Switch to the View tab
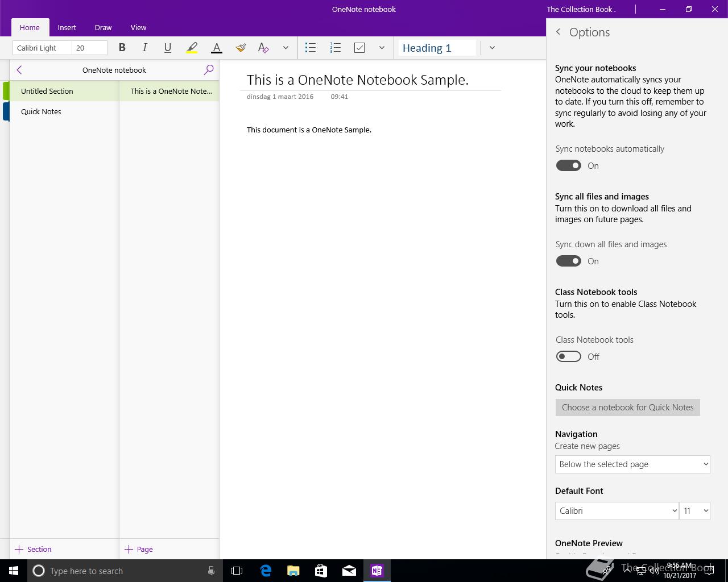Image resolution: width=728 pixels, height=582 pixels. tap(138, 27)
